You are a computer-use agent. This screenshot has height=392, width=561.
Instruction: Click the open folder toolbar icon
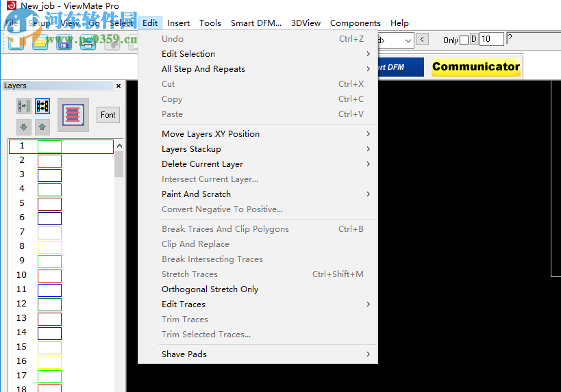click(x=40, y=42)
